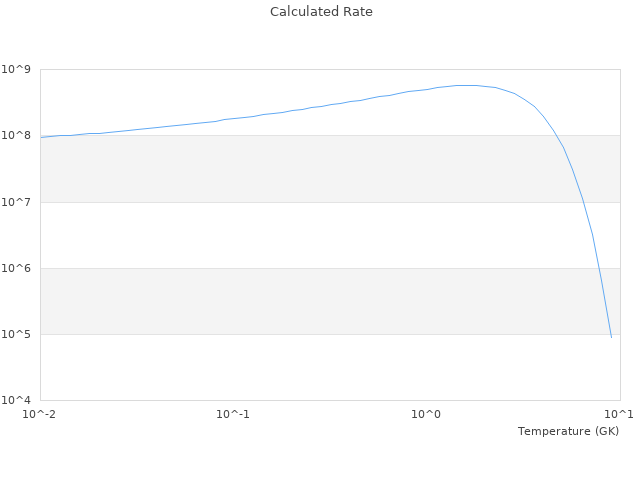This screenshot has height=480, width=640.
Task: Click the 10^7 y-axis tick label
Action: point(18,202)
